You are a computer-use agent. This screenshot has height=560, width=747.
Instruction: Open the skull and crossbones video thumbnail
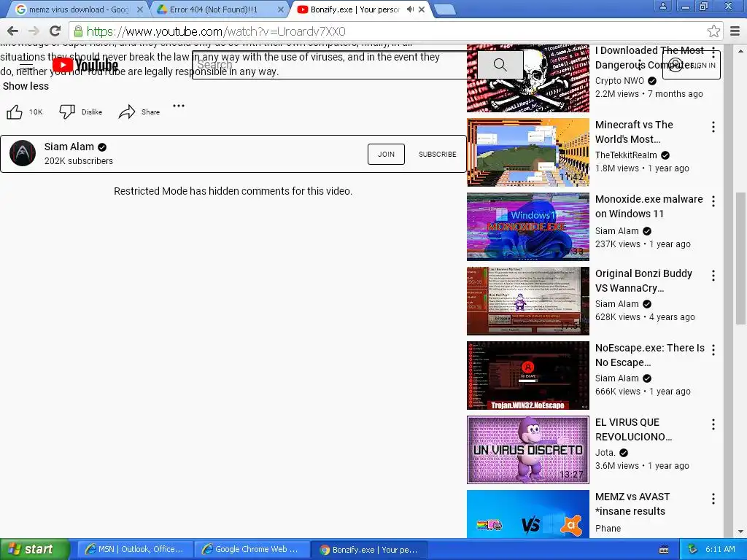pos(528,78)
